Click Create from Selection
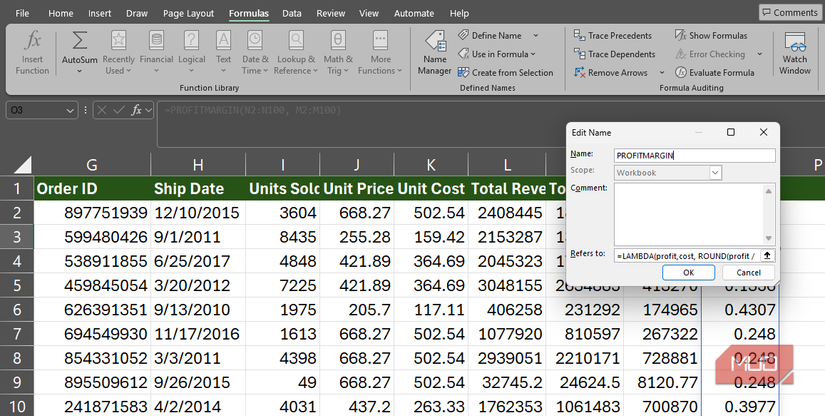The height and width of the screenshot is (416, 825). (x=506, y=73)
